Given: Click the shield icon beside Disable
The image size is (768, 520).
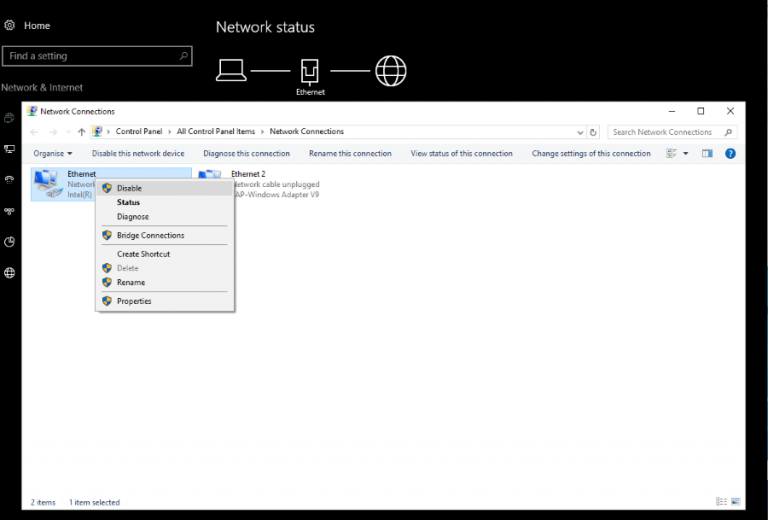Looking at the screenshot, I should (x=107, y=188).
